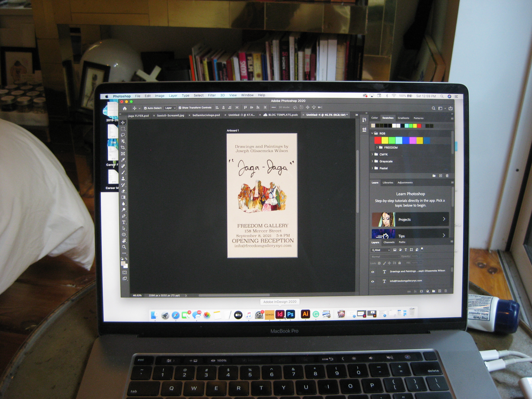Expand the CMYK swatch folder
This screenshot has width=532, height=399.
(x=372, y=154)
